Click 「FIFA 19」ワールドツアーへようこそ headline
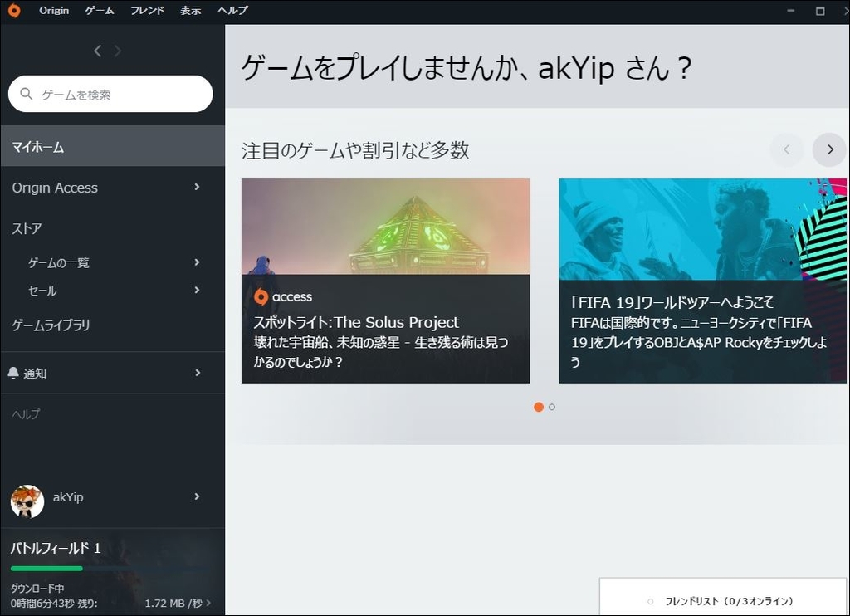This screenshot has height=616, width=850. point(672,302)
